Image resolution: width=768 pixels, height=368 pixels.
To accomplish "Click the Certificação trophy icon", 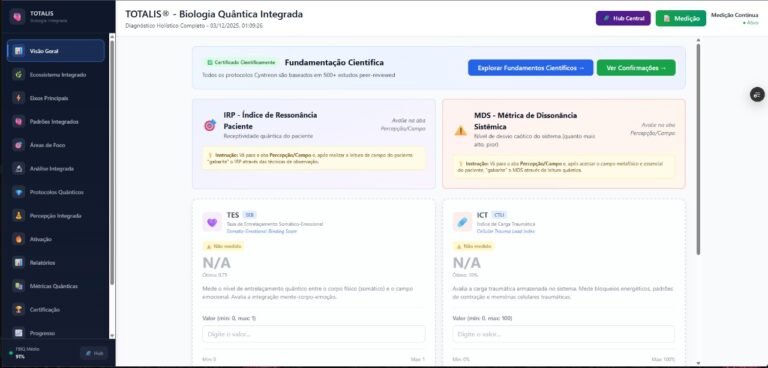I will [x=19, y=310].
